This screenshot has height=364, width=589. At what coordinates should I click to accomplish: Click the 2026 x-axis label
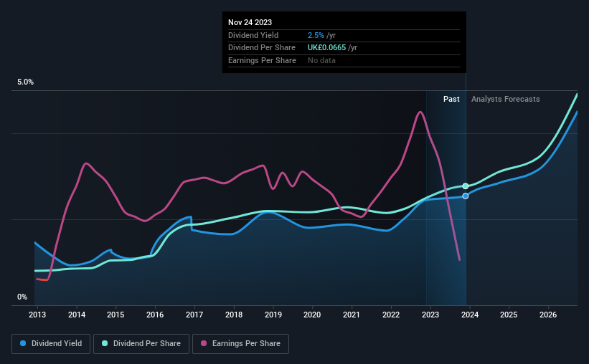pos(548,315)
